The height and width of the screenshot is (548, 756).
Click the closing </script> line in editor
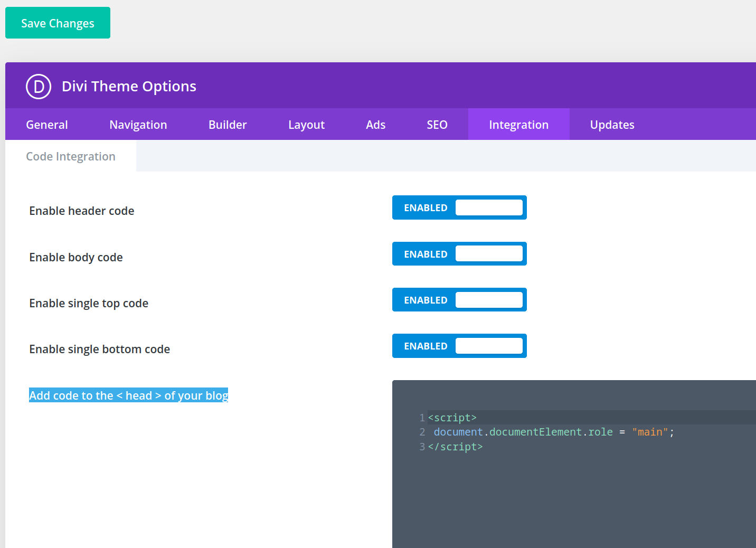click(456, 447)
